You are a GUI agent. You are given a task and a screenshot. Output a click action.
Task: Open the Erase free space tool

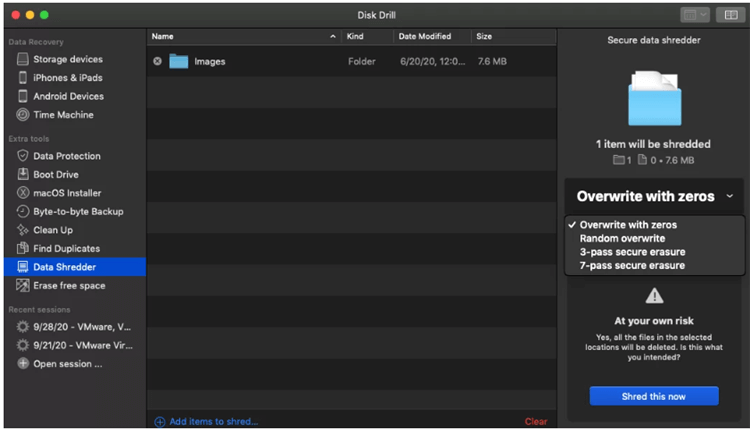click(x=69, y=286)
